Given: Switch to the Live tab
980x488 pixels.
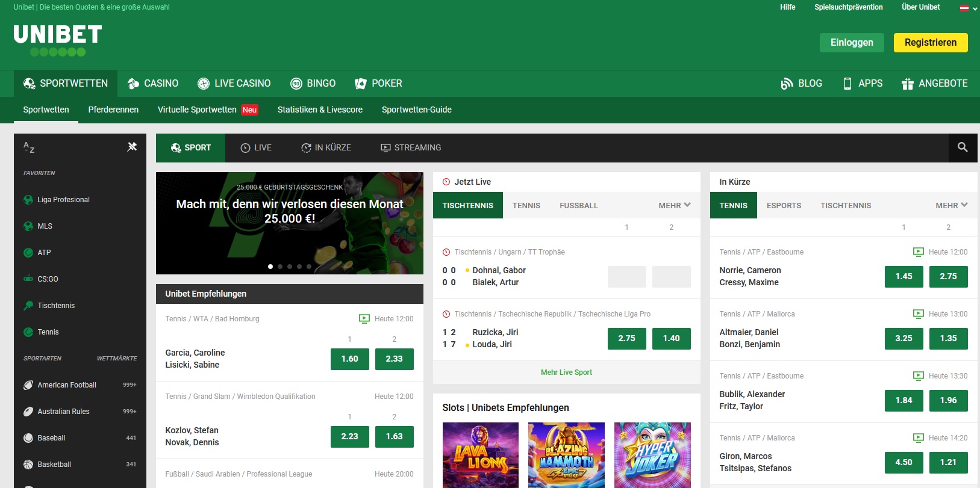Looking at the screenshot, I should [x=256, y=147].
